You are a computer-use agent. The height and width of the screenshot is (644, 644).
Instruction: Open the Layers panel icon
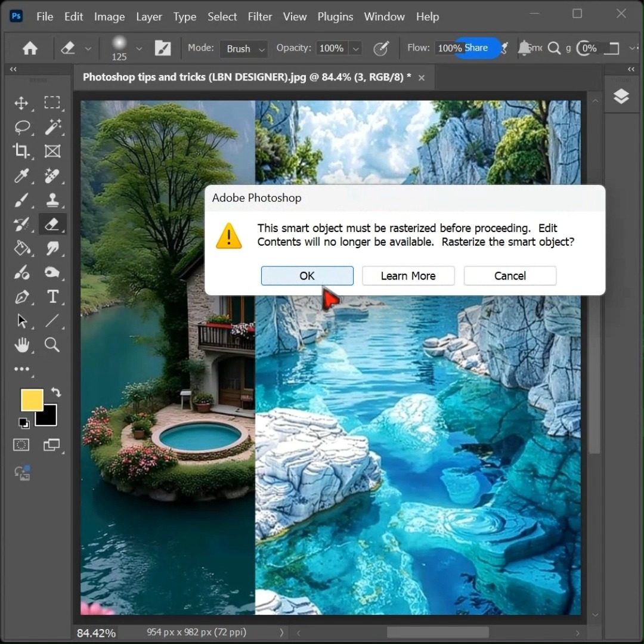[621, 97]
